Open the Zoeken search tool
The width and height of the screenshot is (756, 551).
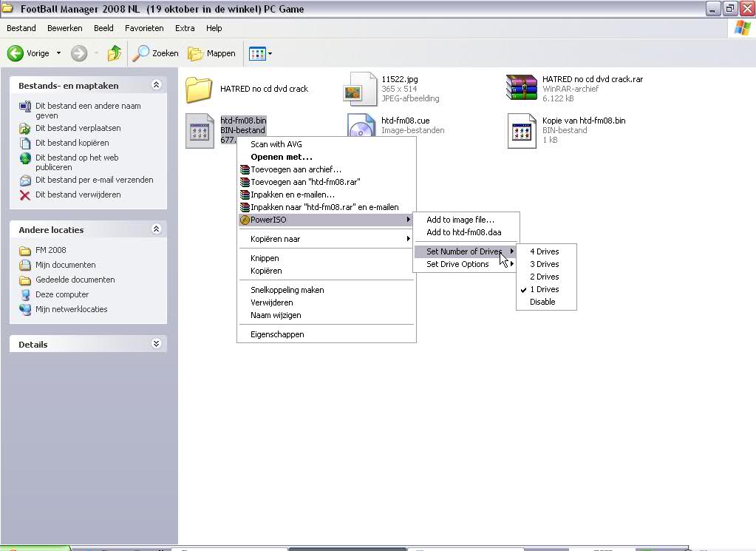point(156,53)
